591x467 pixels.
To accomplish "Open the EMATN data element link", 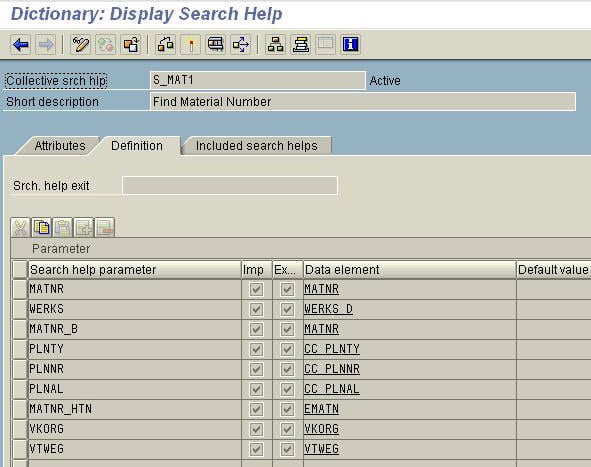I will click(322, 409).
